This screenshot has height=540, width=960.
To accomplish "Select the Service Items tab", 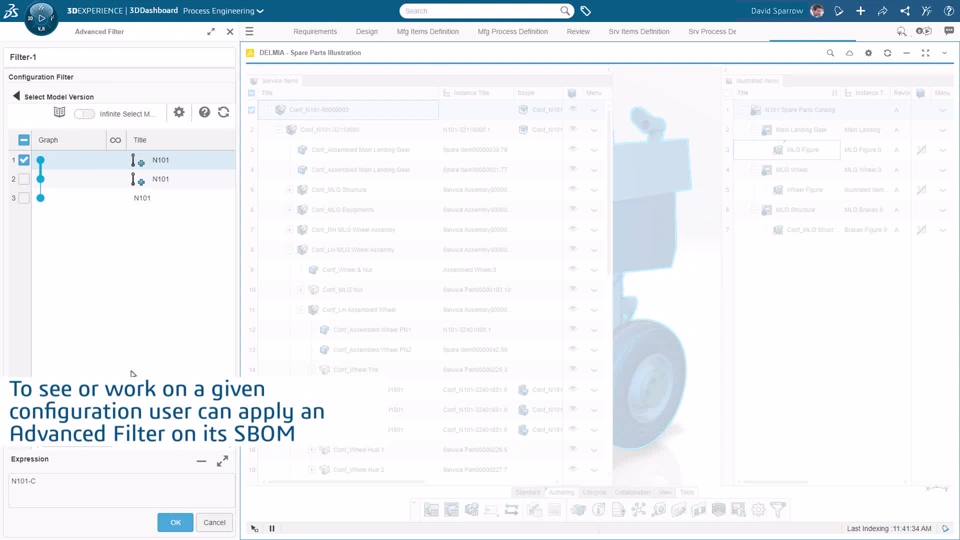I will [274, 81].
